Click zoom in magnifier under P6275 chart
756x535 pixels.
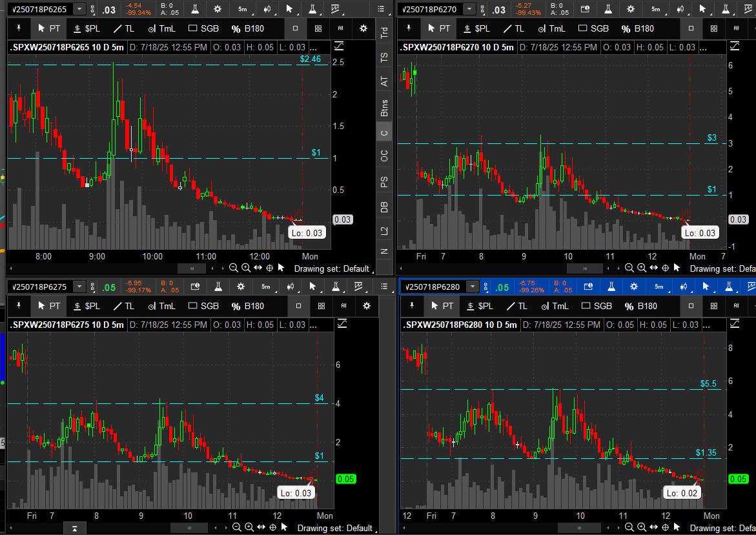248,527
